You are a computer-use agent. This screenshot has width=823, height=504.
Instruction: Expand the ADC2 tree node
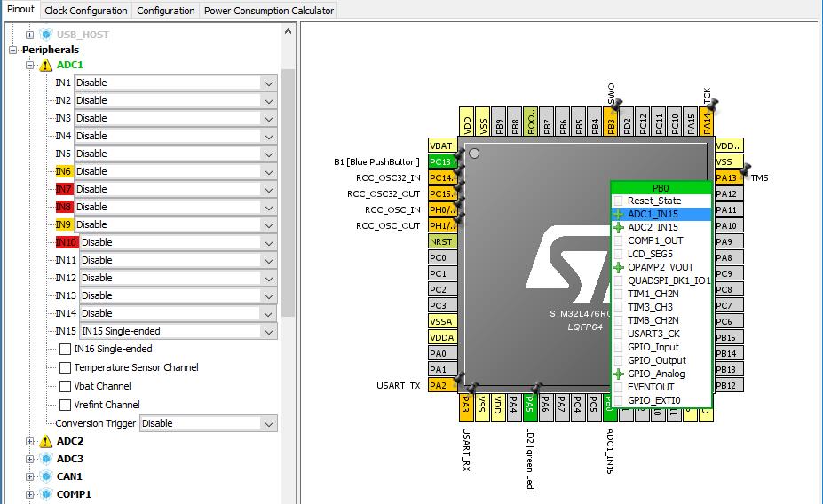point(30,441)
